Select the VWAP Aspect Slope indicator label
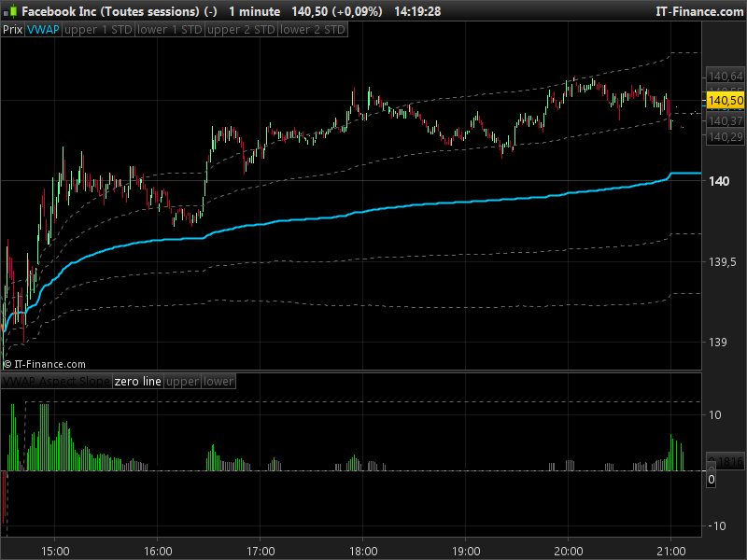747x560 pixels. tap(56, 382)
